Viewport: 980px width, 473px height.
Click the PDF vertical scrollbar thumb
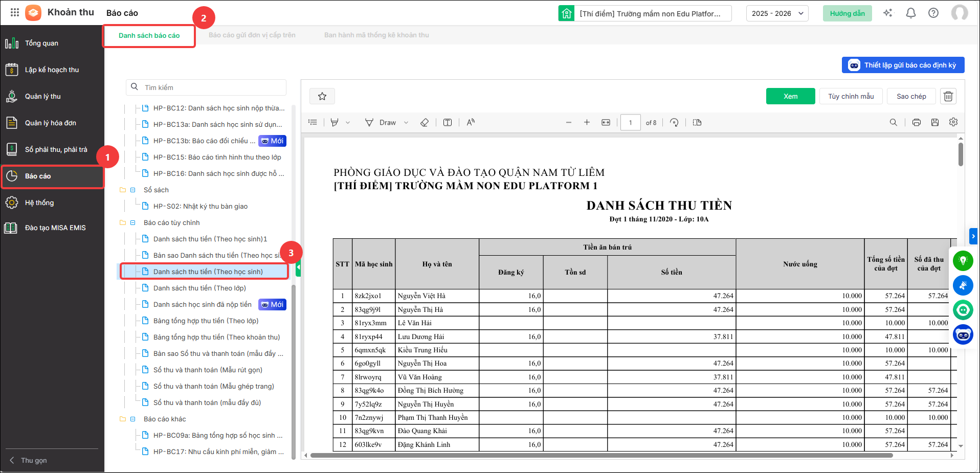coord(961,154)
